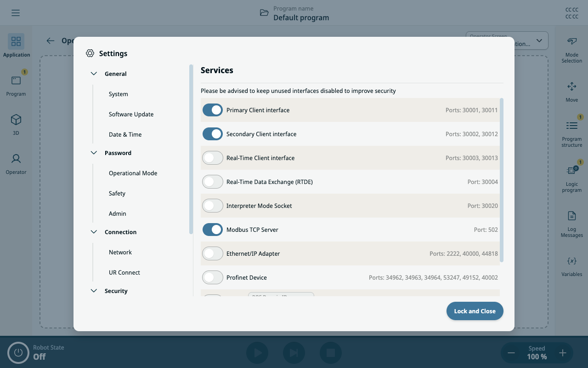Click the Robot State power icon

tap(18, 353)
